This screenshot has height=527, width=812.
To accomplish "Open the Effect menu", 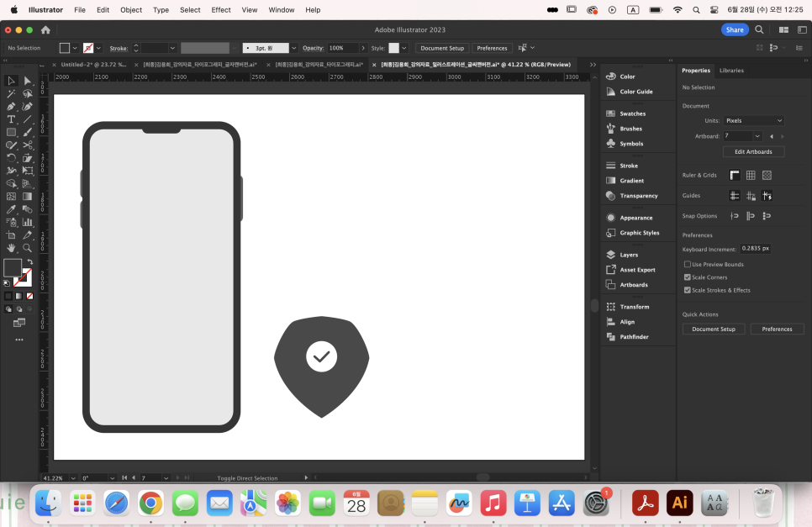I will 221,10.
